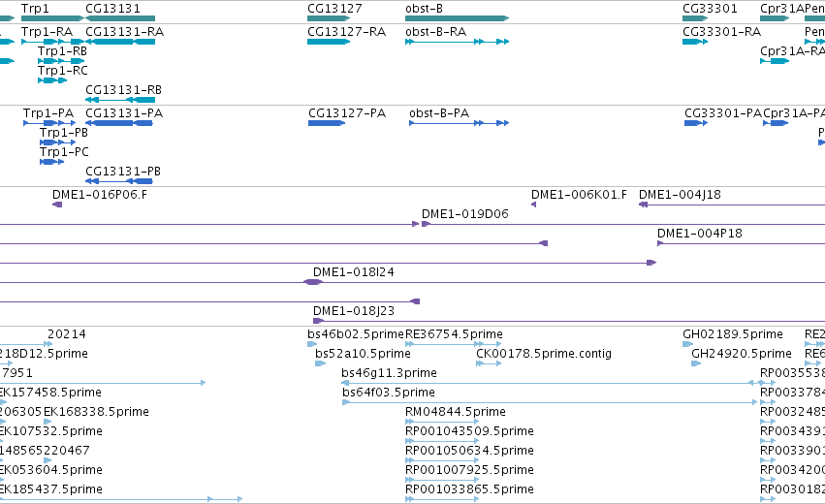The image size is (825, 504).
Task: Open the bs46g11.3prime EST label
Action: (390, 373)
